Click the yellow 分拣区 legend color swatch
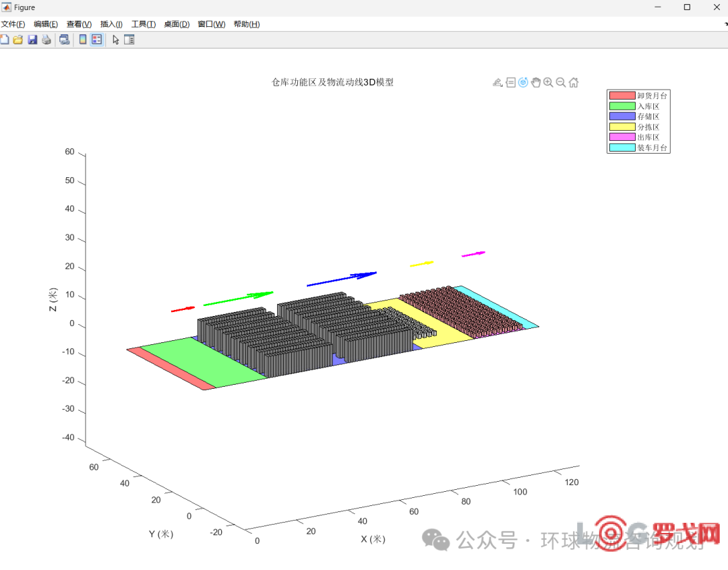The width and height of the screenshot is (728, 570). [622, 127]
